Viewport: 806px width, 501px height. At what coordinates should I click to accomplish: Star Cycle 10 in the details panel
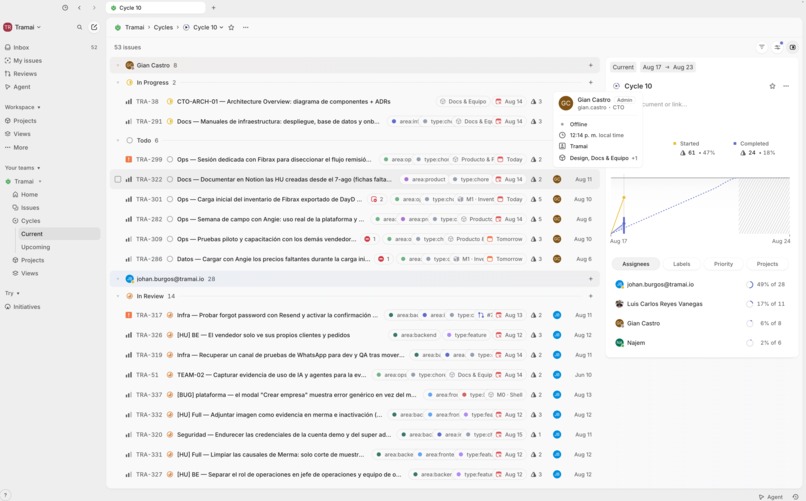772,86
